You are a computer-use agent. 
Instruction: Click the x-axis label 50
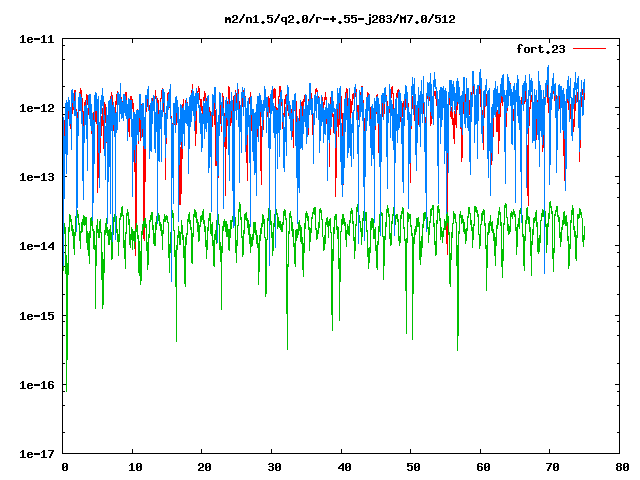point(413,467)
